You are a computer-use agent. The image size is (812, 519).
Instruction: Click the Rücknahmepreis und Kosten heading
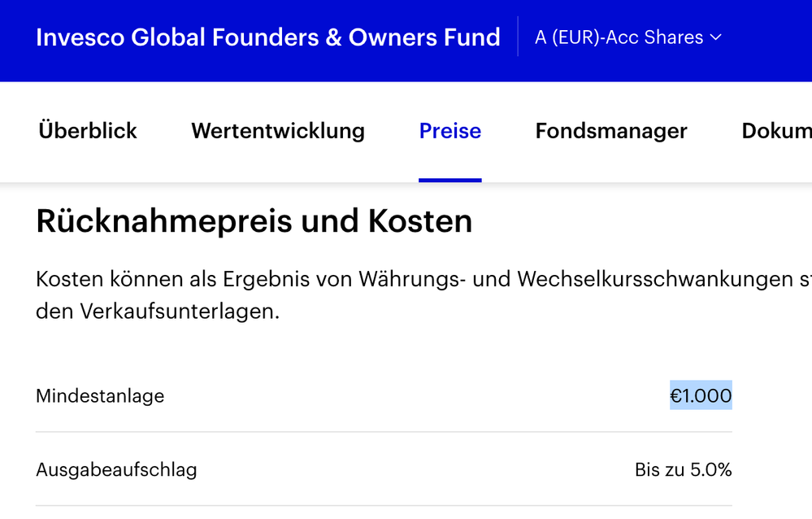(254, 221)
